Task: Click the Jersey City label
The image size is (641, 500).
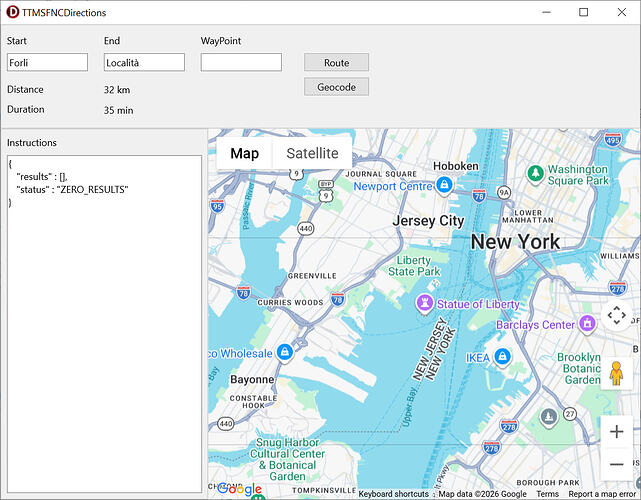Action: coord(428,221)
